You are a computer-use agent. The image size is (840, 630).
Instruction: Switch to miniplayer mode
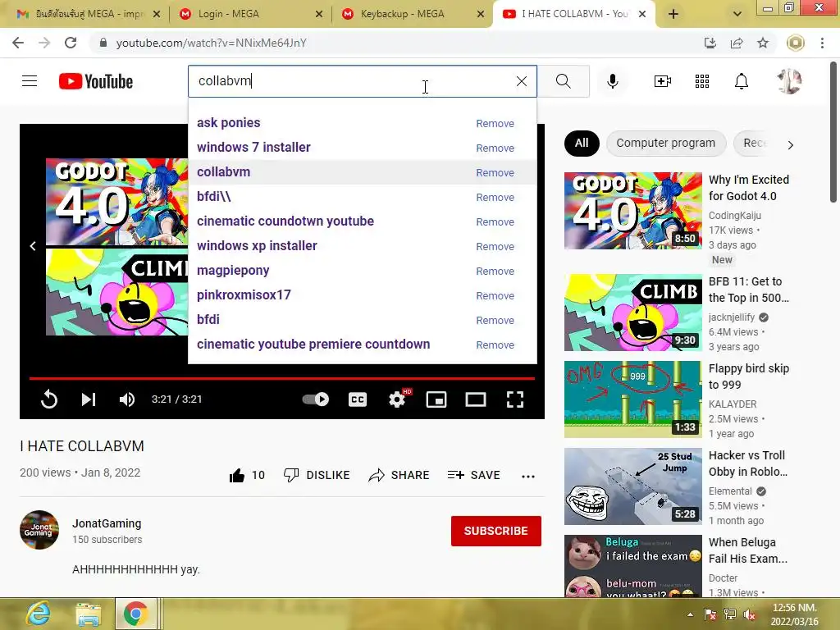[436, 399]
